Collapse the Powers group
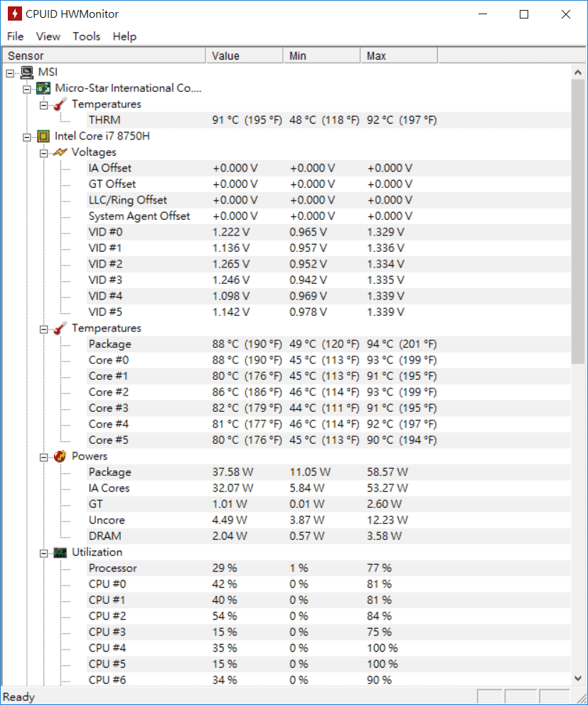Screen dimensions: 588x705 43,457
